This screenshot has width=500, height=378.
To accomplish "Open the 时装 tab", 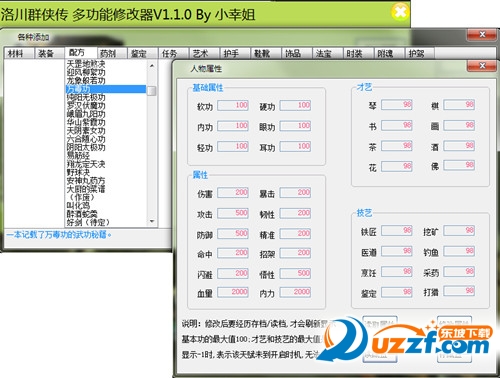I will (x=358, y=53).
